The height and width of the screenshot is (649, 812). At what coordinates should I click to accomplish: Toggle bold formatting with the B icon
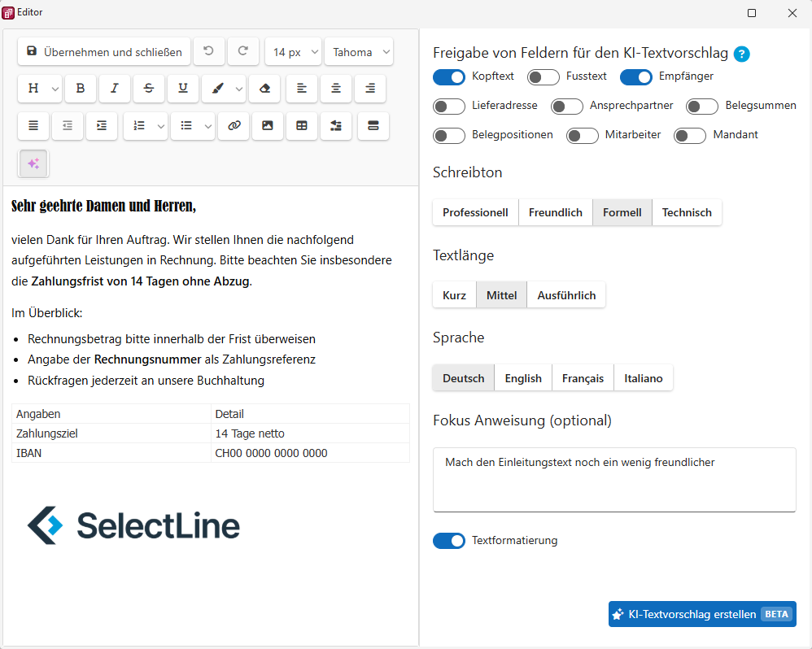click(81, 89)
